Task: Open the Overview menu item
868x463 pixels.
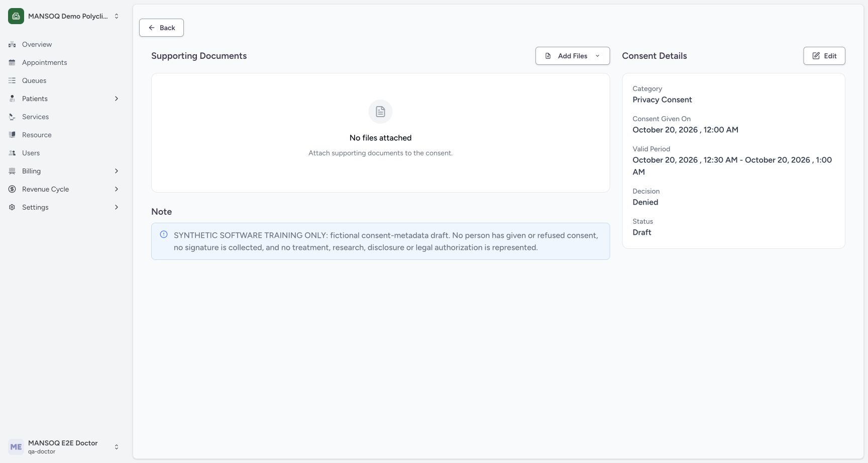Action: [64, 44]
